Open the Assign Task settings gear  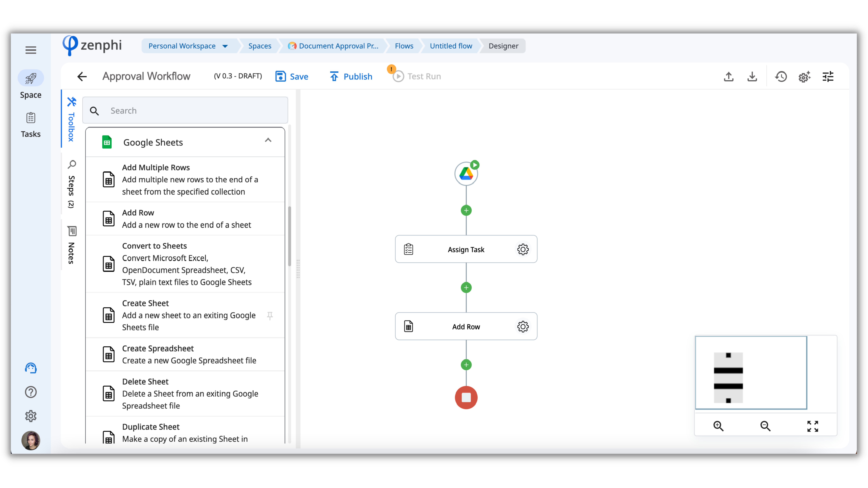(523, 250)
